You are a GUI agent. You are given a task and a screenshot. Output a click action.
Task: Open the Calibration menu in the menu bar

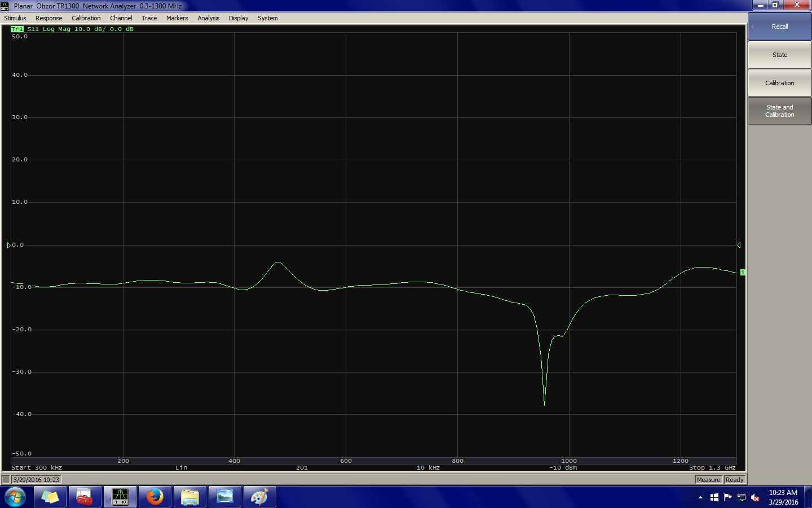(86, 18)
